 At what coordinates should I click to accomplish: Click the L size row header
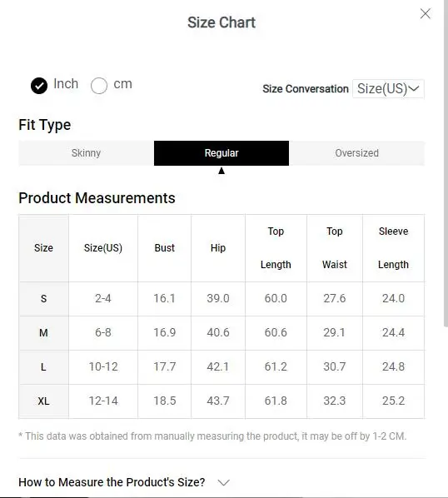click(x=44, y=367)
